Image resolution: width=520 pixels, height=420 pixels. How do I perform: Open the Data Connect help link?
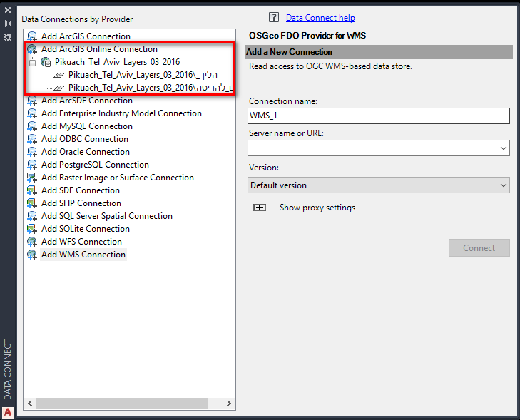[x=320, y=18]
